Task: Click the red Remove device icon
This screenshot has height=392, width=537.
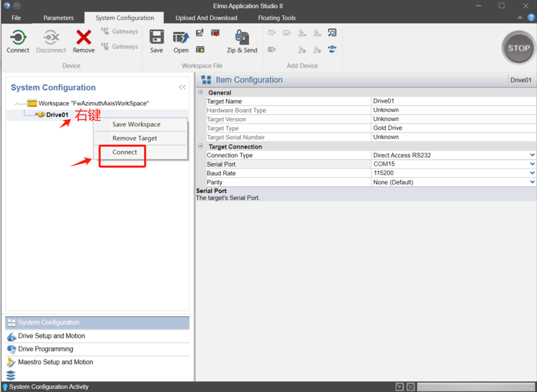Action: click(83, 38)
